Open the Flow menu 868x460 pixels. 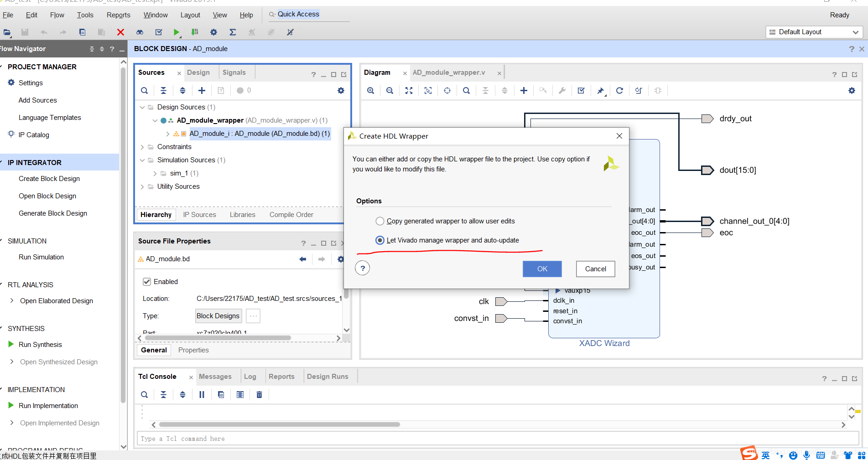click(x=57, y=15)
